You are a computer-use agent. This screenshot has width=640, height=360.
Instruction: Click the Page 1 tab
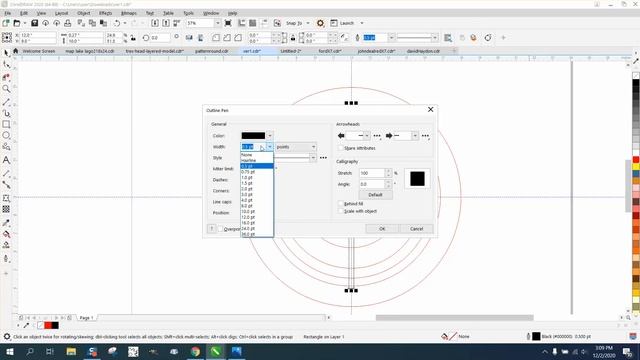86,318
